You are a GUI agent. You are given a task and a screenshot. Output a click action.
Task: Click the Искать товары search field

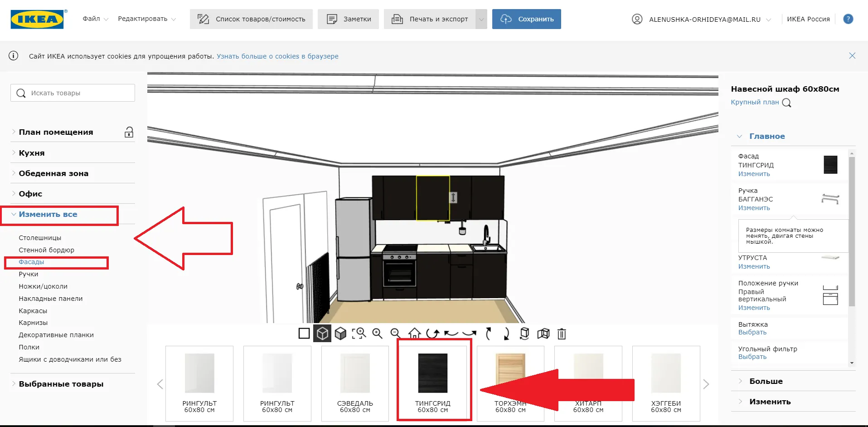click(x=73, y=93)
